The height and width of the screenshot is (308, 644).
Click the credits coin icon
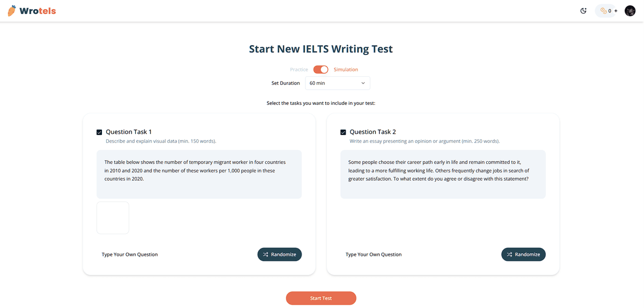pyautogui.click(x=603, y=11)
